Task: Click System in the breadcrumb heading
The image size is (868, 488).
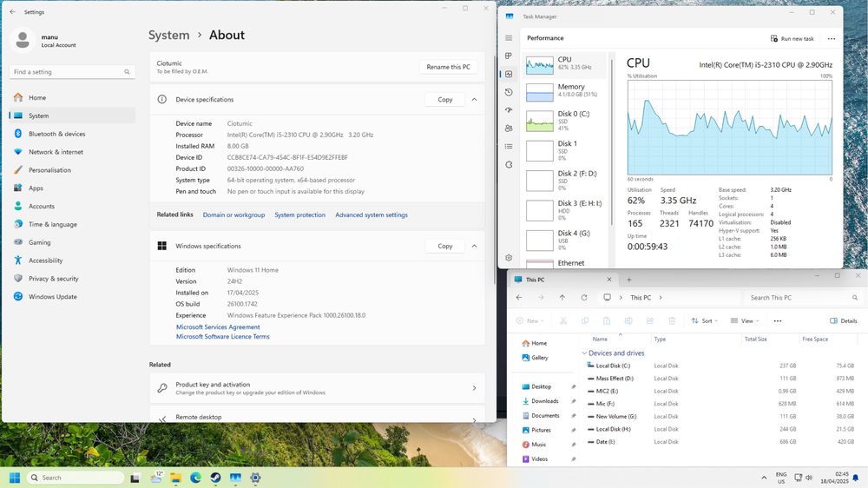Action: (x=169, y=35)
